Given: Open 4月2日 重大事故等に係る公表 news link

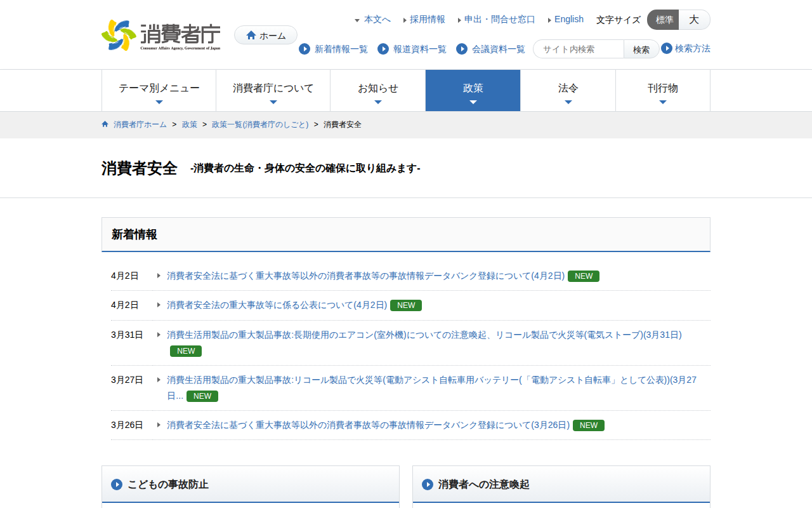Looking at the screenshot, I should pyautogui.click(x=277, y=305).
